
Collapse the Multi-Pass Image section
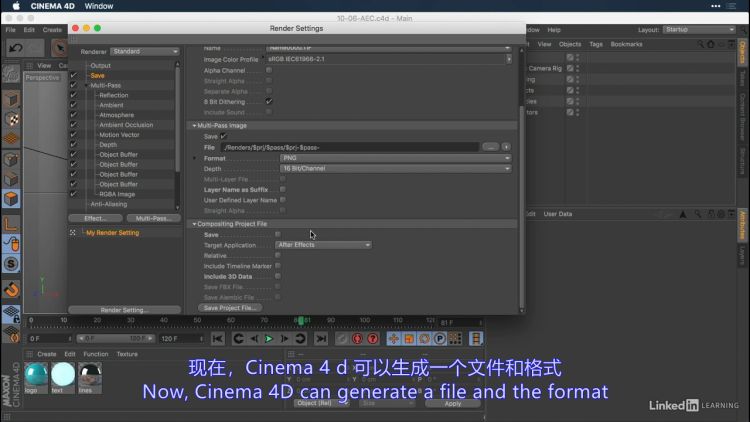pyautogui.click(x=194, y=125)
